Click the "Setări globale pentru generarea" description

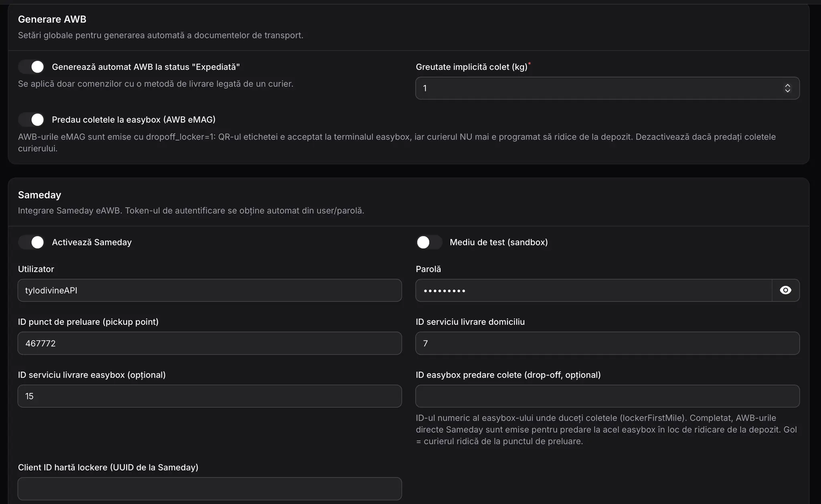pyautogui.click(x=161, y=35)
